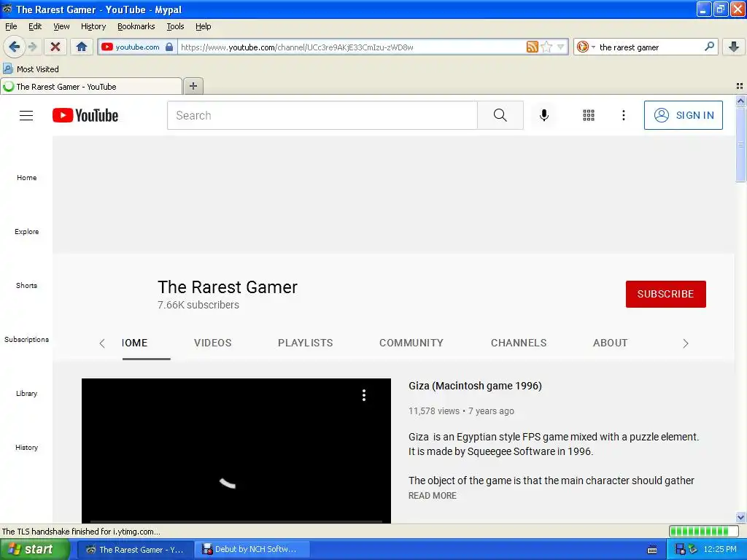Open the History menu in menu bar
The height and width of the screenshot is (560, 747).
pos(93,26)
